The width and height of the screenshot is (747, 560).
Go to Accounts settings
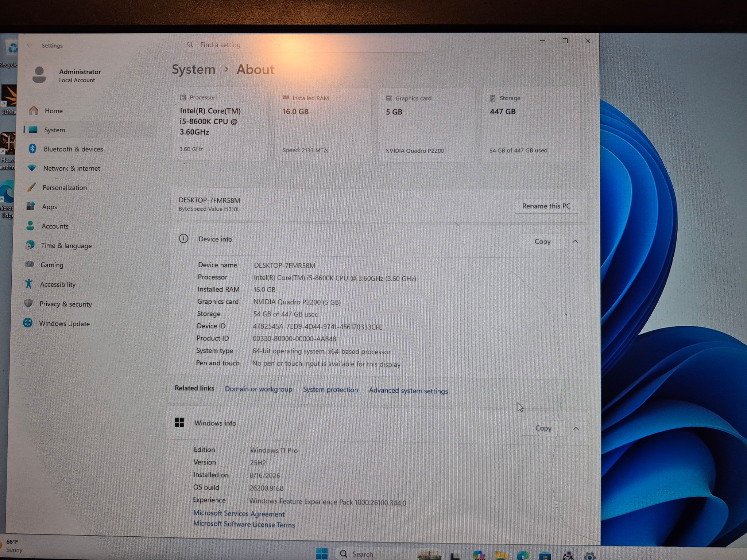tap(55, 226)
